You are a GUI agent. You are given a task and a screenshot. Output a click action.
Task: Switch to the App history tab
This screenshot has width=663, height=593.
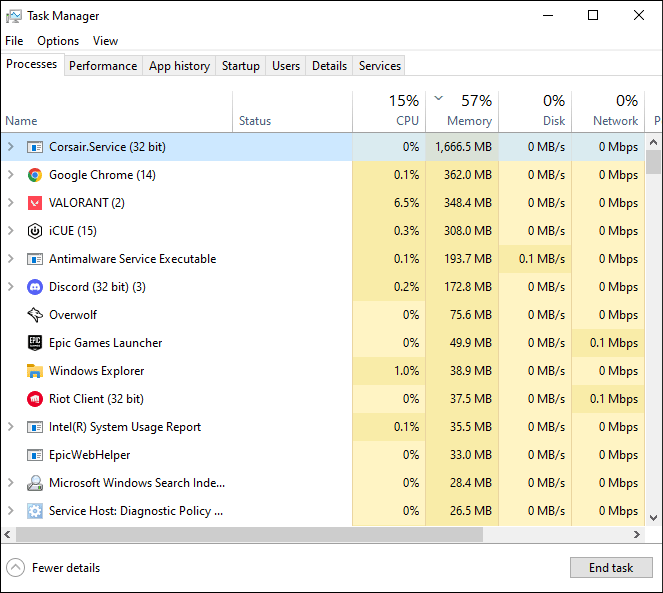[179, 66]
